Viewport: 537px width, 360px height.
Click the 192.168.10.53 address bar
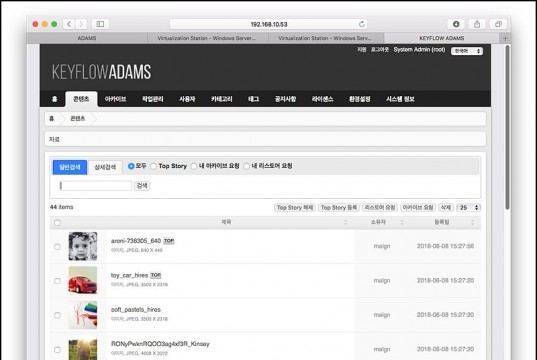tap(268, 24)
